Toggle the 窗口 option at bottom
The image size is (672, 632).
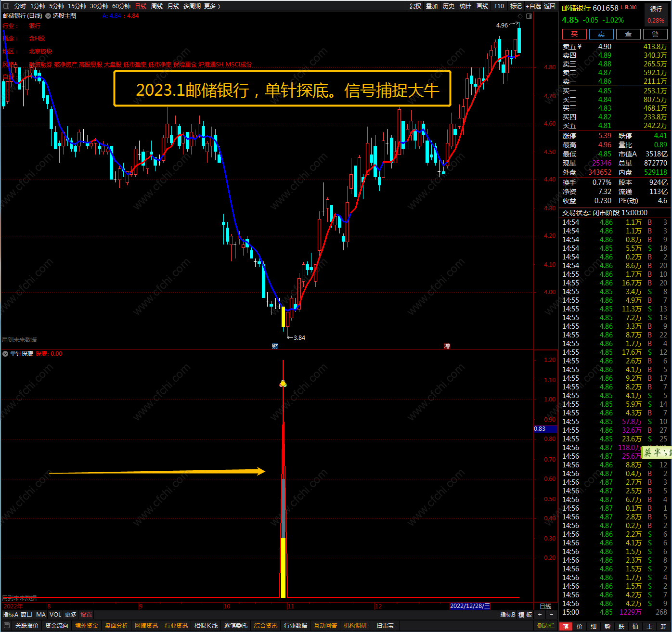26,615
